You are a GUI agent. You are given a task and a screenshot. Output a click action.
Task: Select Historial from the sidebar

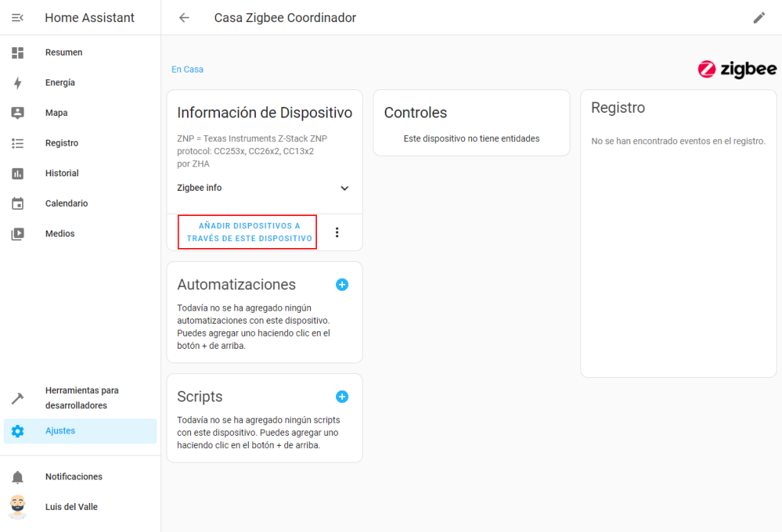pyautogui.click(x=62, y=173)
